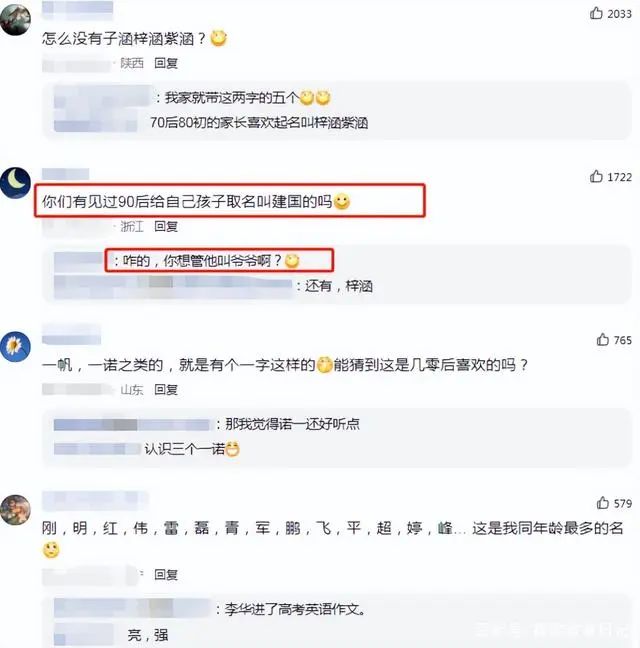
Task: Like the comment with 2033 thumbs up
Action: click(596, 14)
